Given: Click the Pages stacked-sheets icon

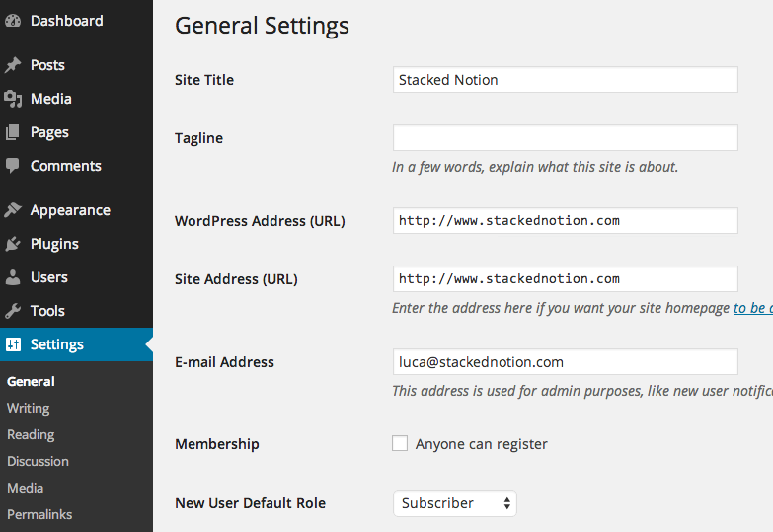Looking at the screenshot, I should [x=12, y=132].
